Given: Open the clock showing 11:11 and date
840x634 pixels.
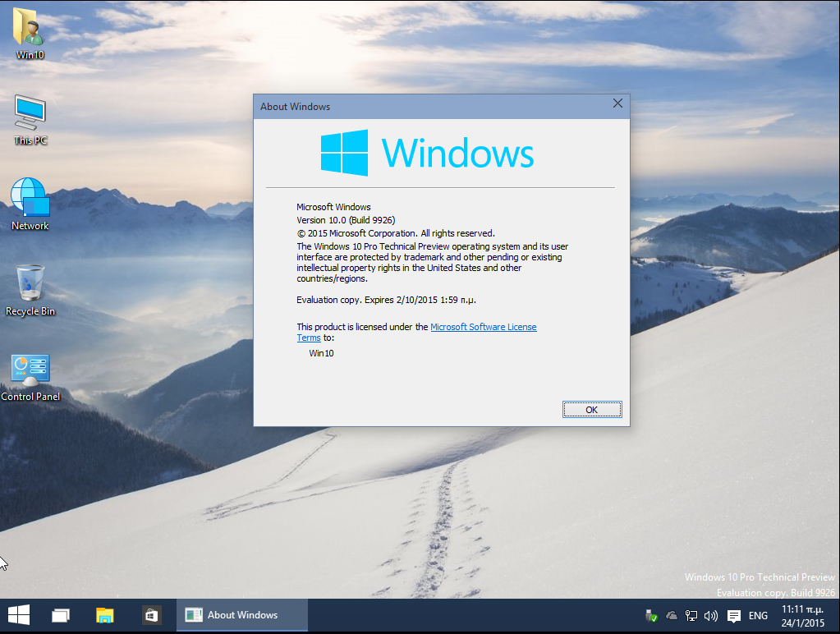Looking at the screenshot, I should click(802, 616).
